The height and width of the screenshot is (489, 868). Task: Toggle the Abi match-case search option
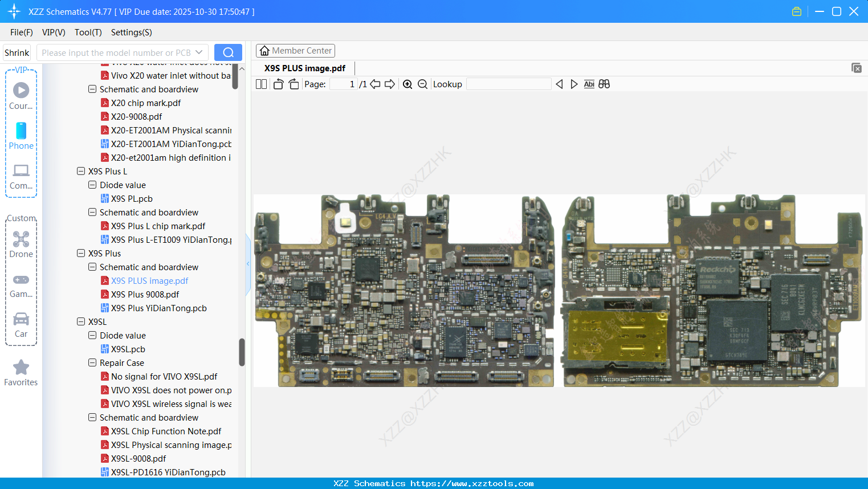pos(589,84)
